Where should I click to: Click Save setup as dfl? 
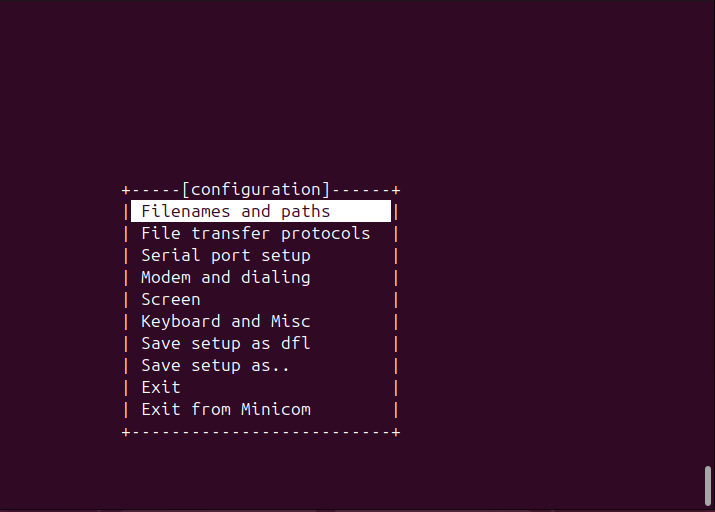click(225, 343)
